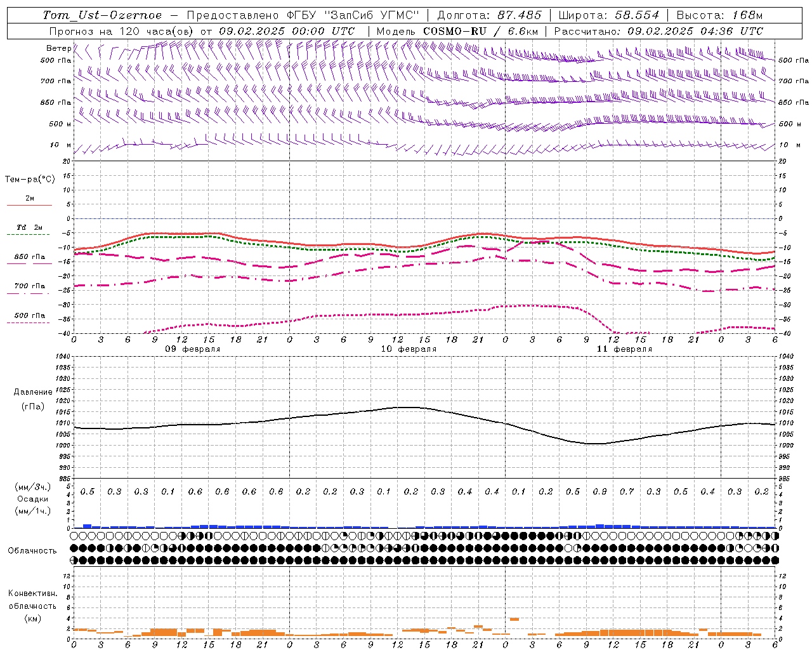The width and height of the screenshot is (812, 650).
Task: Click the '-40' value on the right temperature axis
Action: (x=785, y=334)
